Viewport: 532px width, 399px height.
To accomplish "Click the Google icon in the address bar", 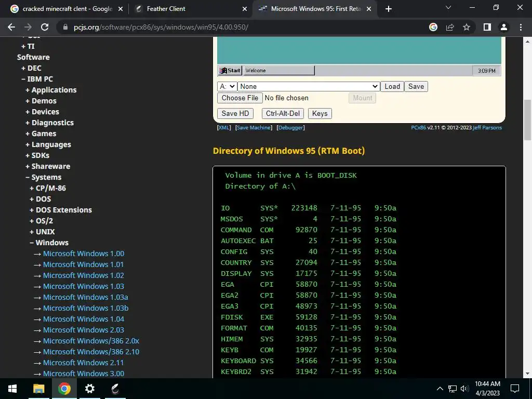I will click(433, 27).
